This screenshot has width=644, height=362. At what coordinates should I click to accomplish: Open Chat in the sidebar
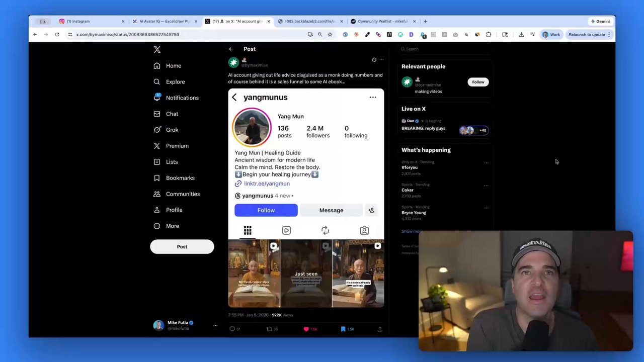pos(166,114)
